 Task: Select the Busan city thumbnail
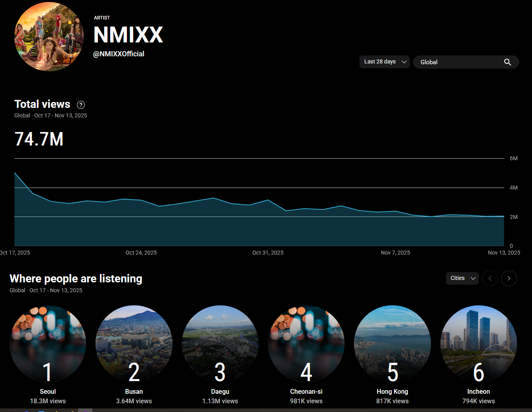(134, 343)
